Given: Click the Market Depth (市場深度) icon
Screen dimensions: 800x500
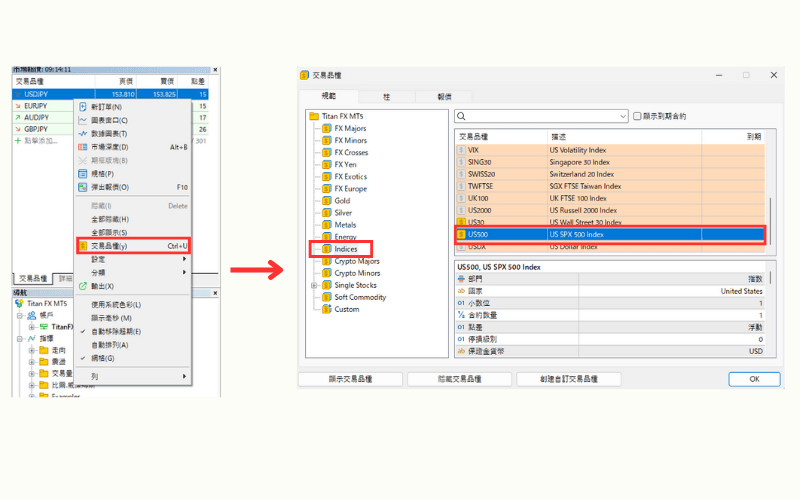Looking at the screenshot, I should [x=83, y=147].
